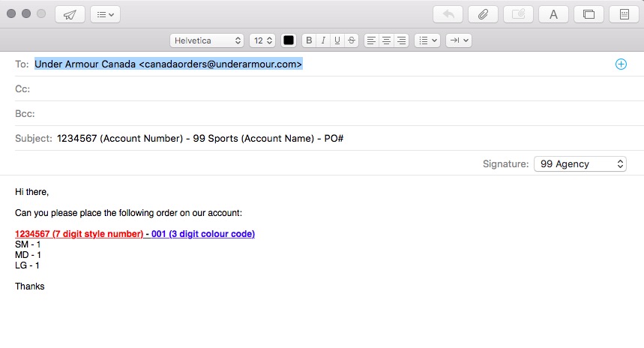Toggle underline formatting
644x348 pixels.
point(337,40)
